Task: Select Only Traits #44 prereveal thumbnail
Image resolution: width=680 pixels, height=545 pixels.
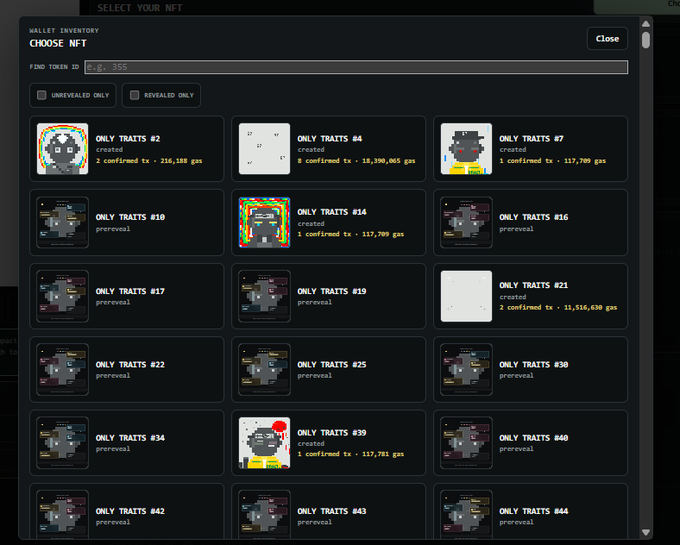Action: coord(466,515)
